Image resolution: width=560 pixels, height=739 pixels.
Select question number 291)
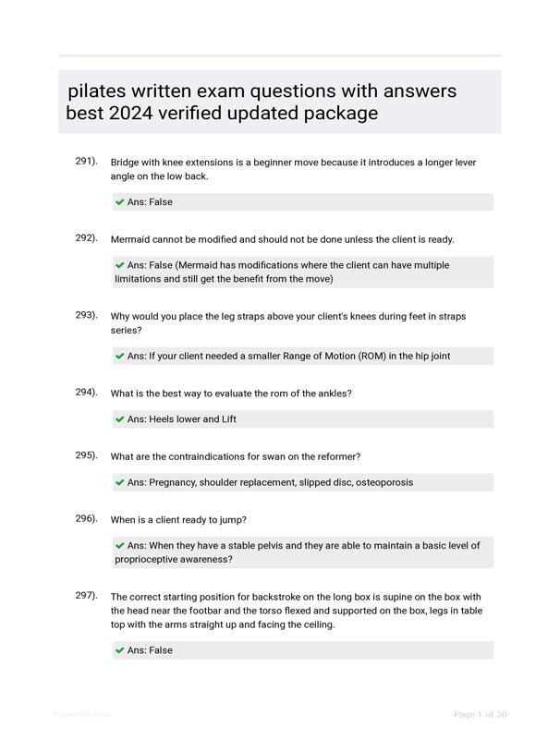tap(86, 161)
